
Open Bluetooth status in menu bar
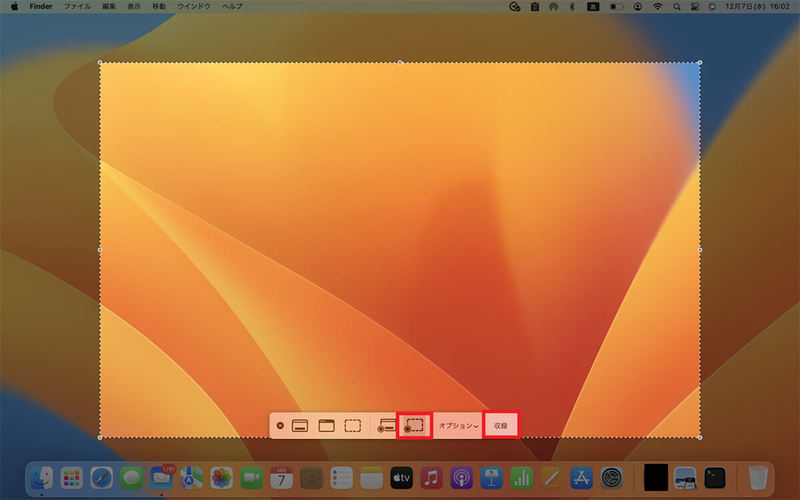click(x=572, y=7)
